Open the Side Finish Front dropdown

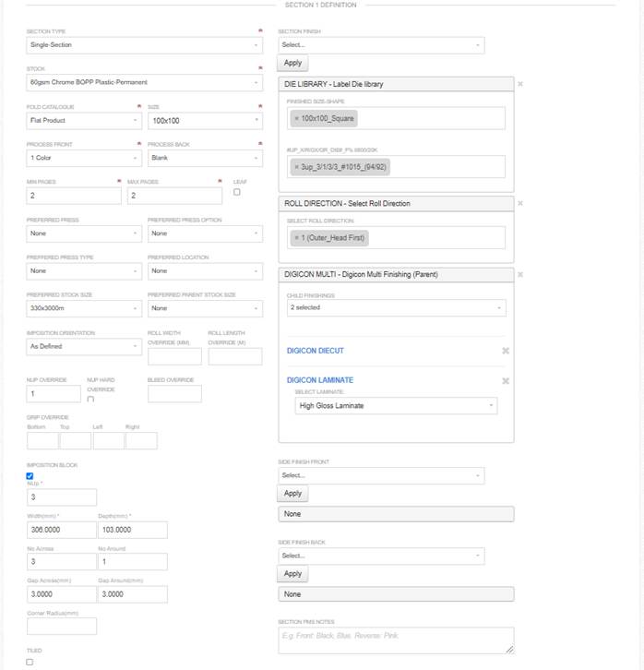[381, 475]
